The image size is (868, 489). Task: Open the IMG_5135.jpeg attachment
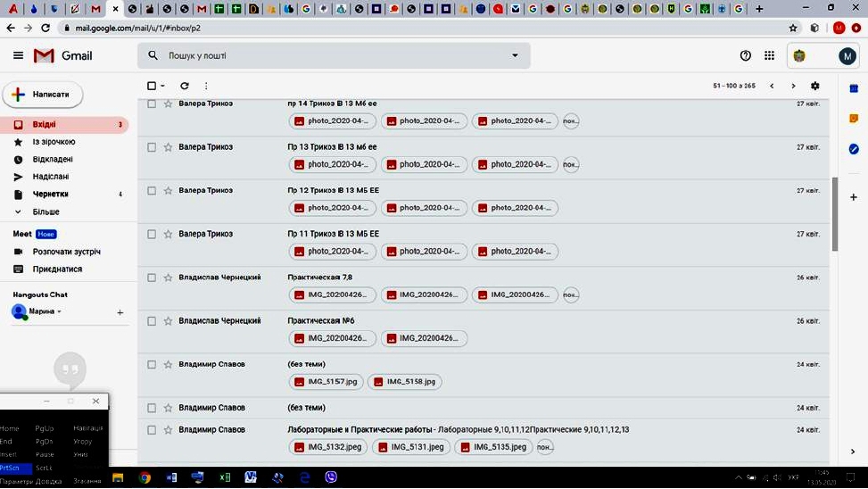pyautogui.click(x=493, y=447)
